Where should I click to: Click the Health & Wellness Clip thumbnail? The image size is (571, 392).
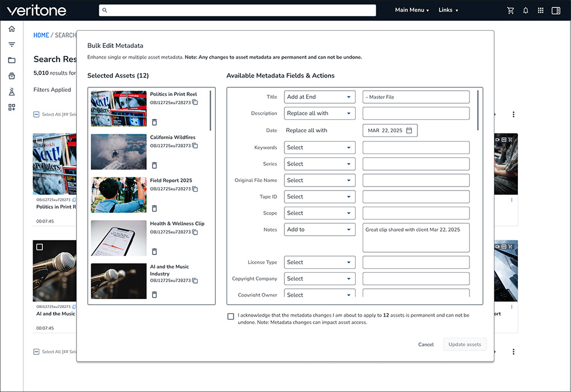[119, 238]
